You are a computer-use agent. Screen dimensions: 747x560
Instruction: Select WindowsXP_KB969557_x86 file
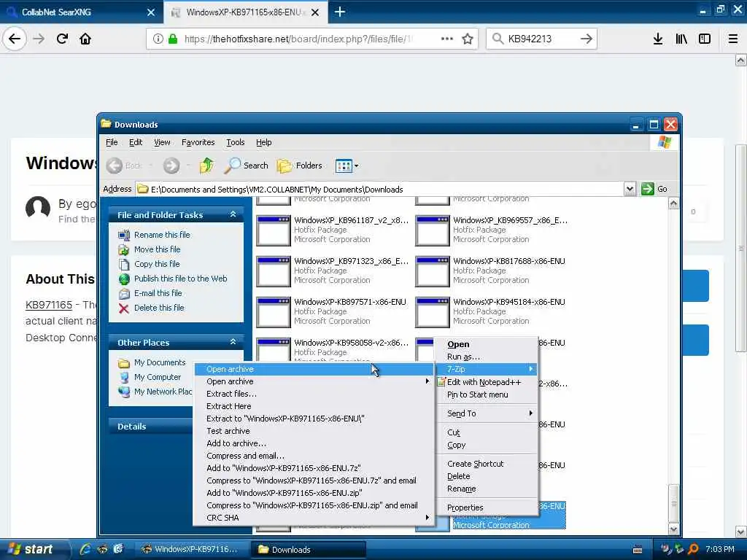[491, 230]
